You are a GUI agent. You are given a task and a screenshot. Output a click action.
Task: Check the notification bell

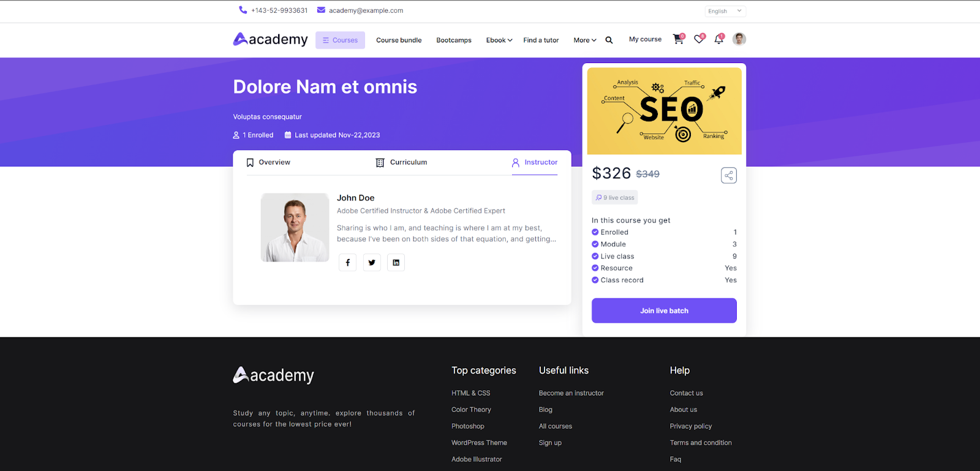pyautogui.click(x=718, y=39)
